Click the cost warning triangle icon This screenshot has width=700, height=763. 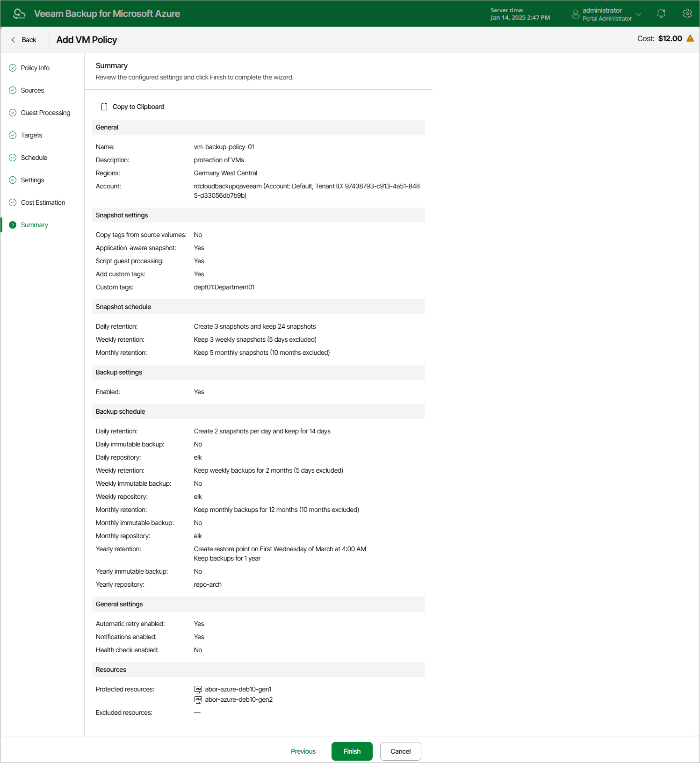690,38
